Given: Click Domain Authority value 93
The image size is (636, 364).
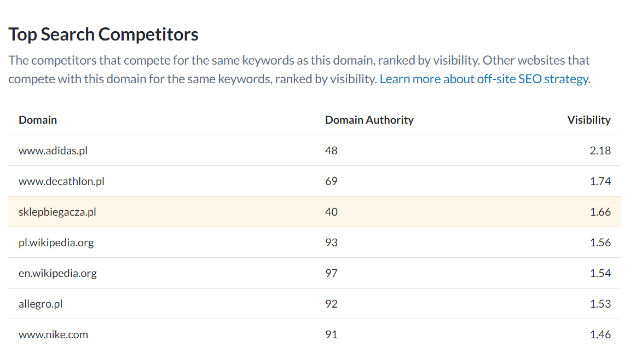Looking at the screenshot, I should click(331, 242).
